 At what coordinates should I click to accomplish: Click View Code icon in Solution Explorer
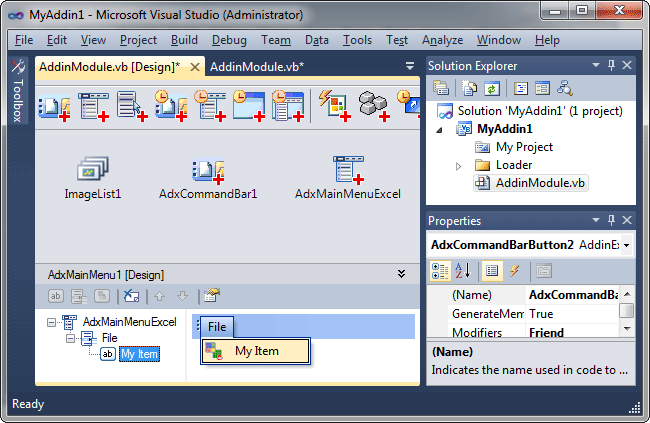click(x=521, y=88)
